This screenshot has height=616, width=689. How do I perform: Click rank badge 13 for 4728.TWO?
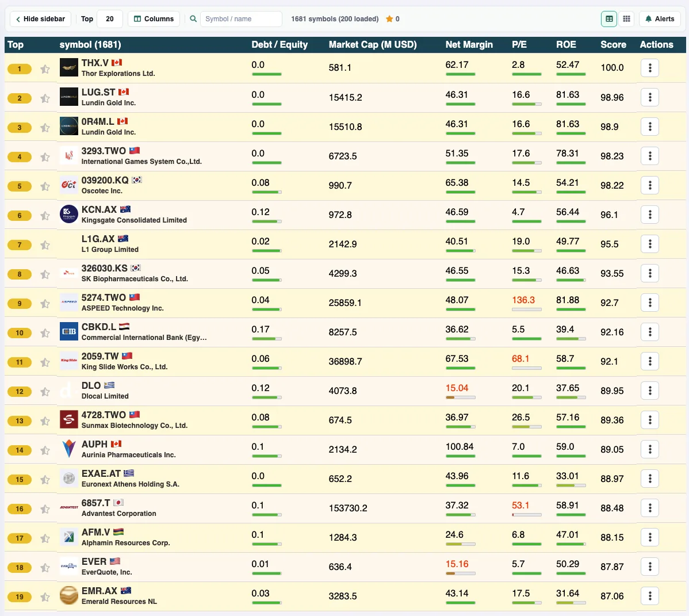[20, 421]
